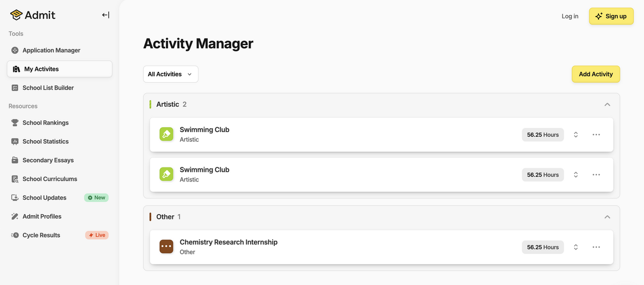Screen dimensions: 644x285
Task: Click the School Rankings trophy icon
Action: click(15, 122)
